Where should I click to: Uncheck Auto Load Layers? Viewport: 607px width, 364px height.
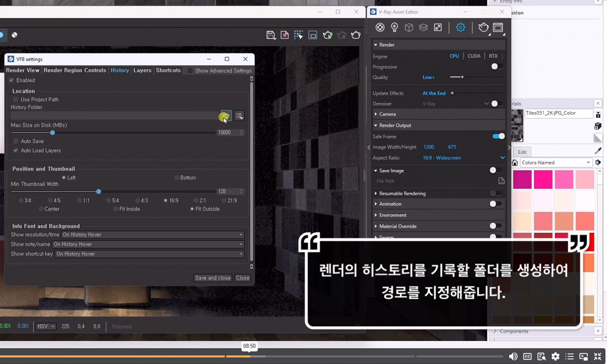pyautogui.click(x=16, y=150)
